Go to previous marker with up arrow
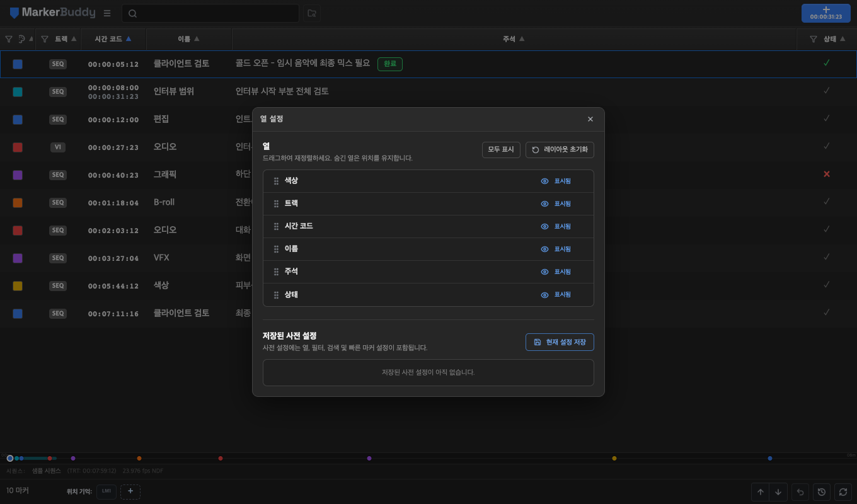The height and width of the screenshot is (504, 857). 761,492
